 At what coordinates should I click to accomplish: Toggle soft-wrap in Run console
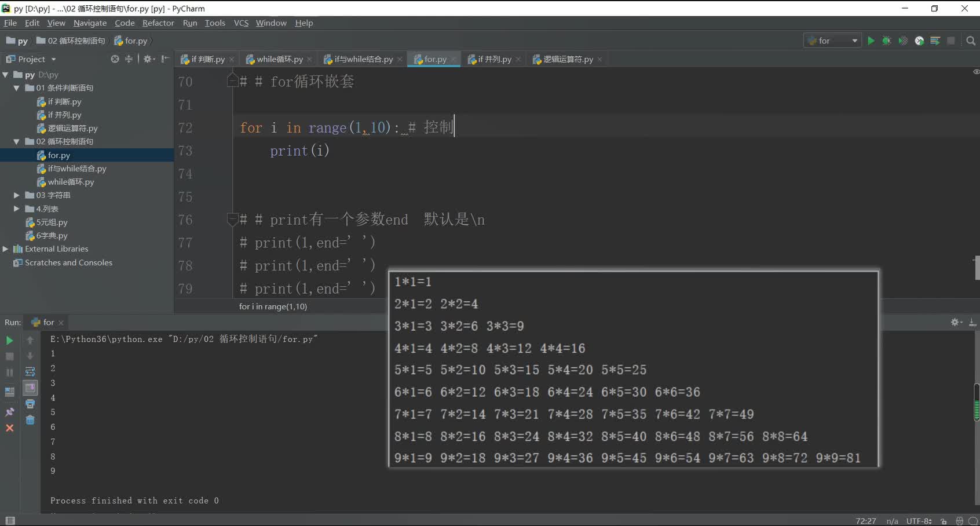tap(30, 372)
